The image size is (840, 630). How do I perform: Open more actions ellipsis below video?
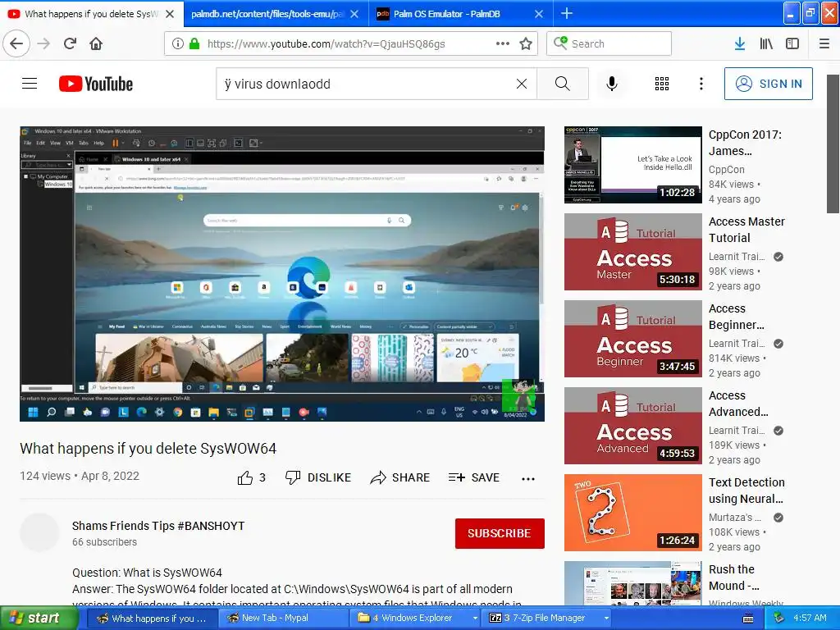[527, 479]
